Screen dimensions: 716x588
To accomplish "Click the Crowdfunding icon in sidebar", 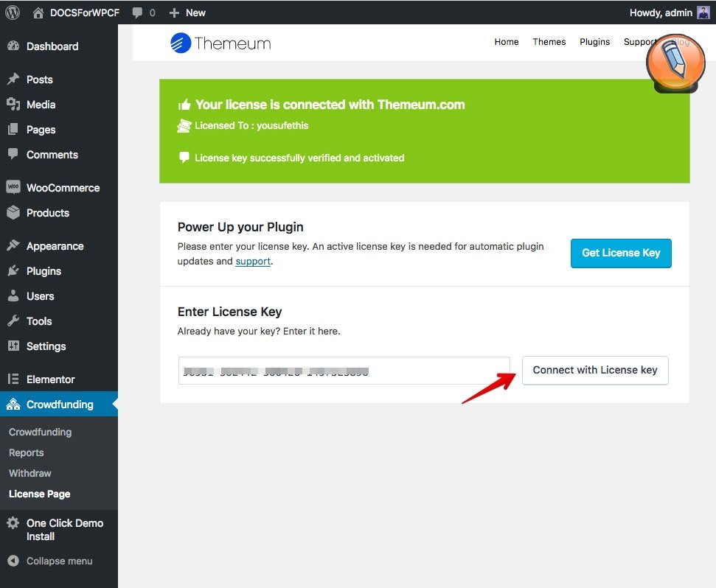I will tap(13, 404).
